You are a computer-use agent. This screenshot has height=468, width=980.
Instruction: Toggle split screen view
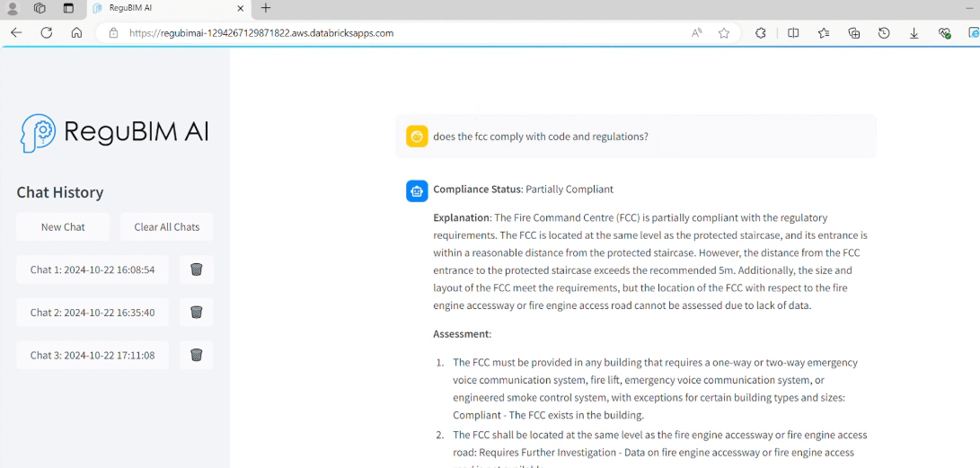[x=793, y=33]
